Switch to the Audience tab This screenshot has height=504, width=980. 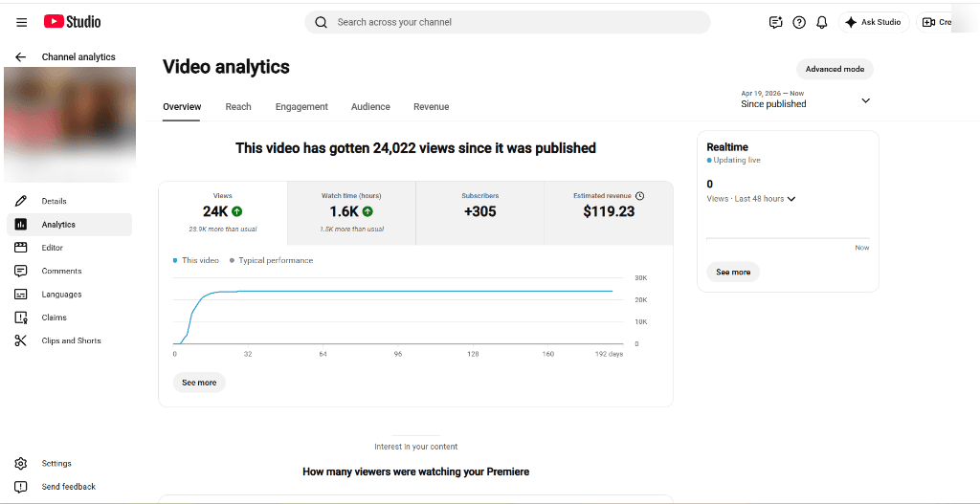pos(370,107)
